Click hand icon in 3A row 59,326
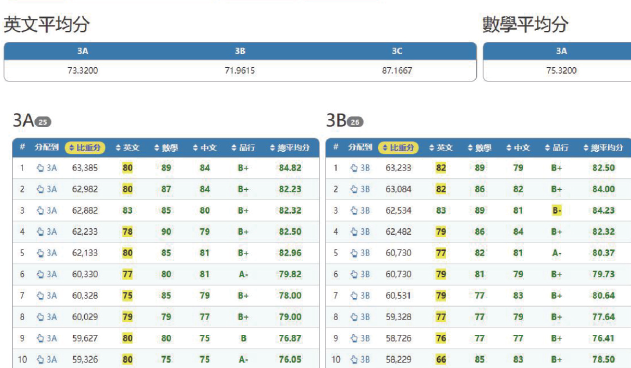 click(x=40, y=360)
